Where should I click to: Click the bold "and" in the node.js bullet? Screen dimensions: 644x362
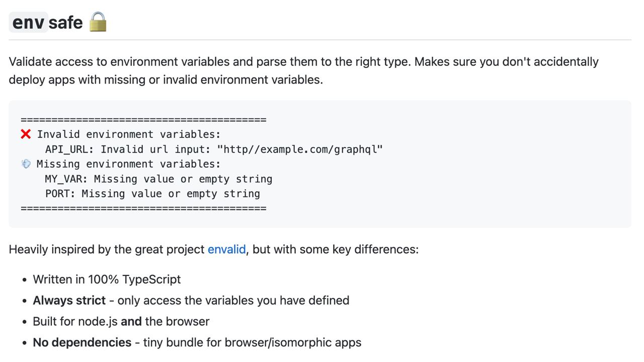[131, 321]
